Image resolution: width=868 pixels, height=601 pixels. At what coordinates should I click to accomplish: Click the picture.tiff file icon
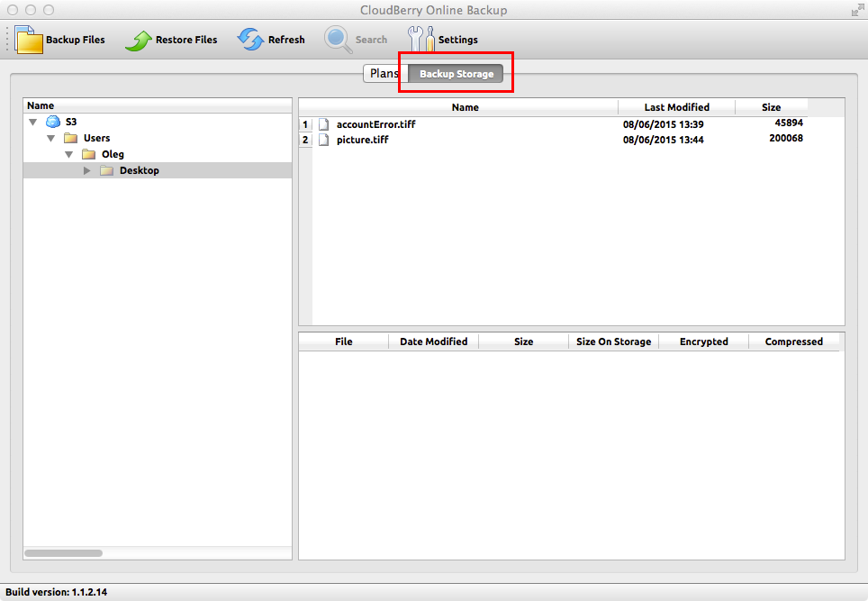[324, 140]
